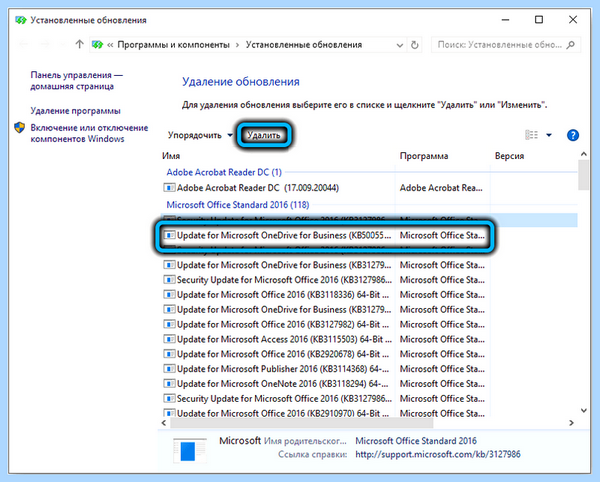
Task: Click Microsoft Office Standard 2016 in details pane
Action: pos(416,441)
